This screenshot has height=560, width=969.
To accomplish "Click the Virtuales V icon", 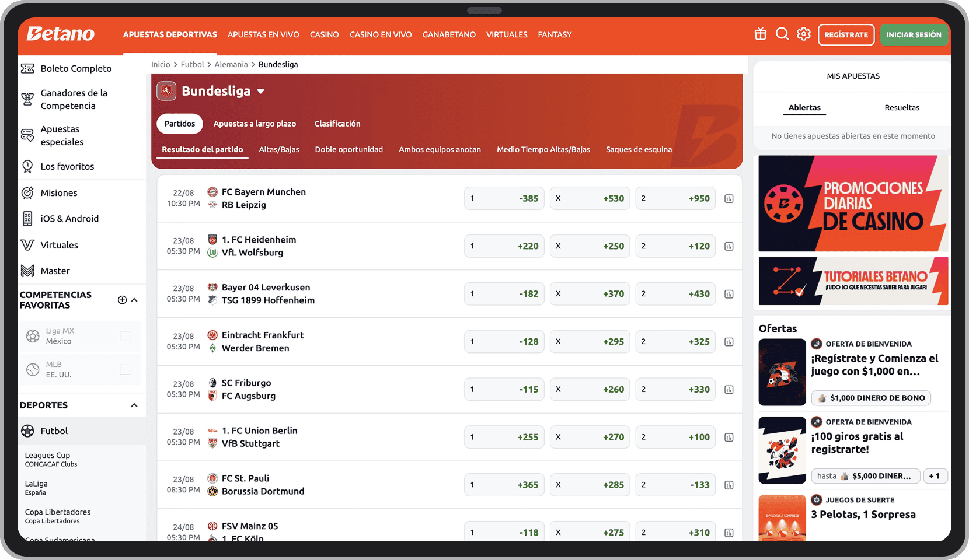I will [x=27, y=245].
